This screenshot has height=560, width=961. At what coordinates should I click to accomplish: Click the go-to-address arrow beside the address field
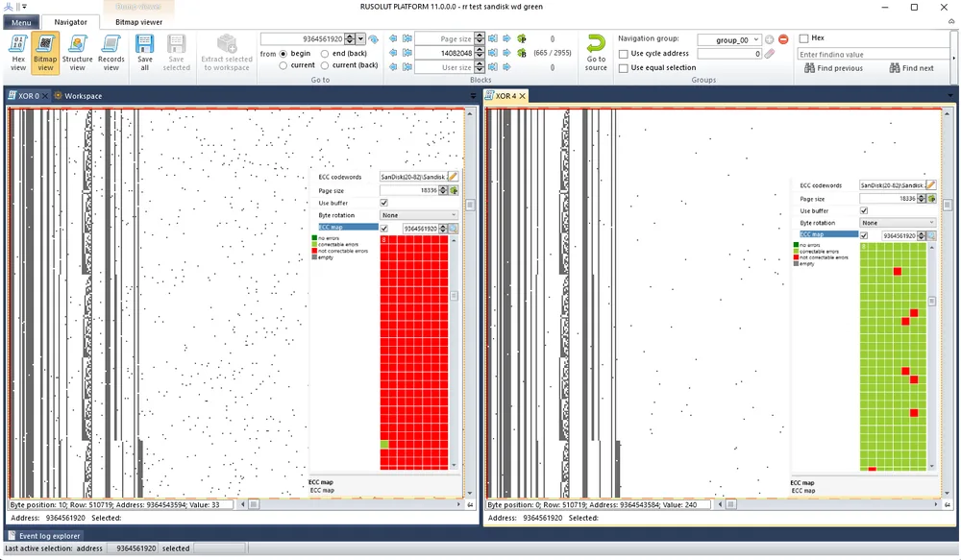[373, 39]
